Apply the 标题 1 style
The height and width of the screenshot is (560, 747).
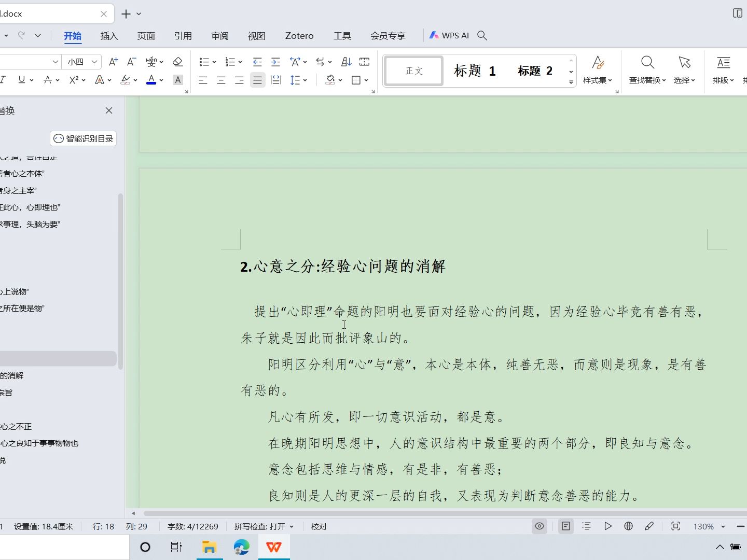[475, 71]
